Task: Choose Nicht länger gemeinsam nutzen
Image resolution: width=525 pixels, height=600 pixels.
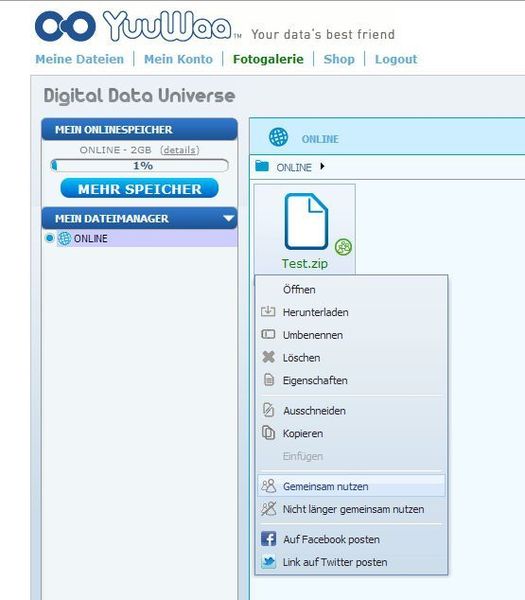Action: 351,509
